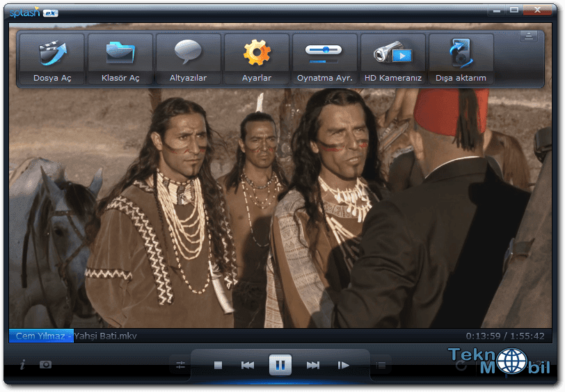This screenshot has height=392, width=565.
Task: Show media information with i icon
Action: (x=23, y=365)
